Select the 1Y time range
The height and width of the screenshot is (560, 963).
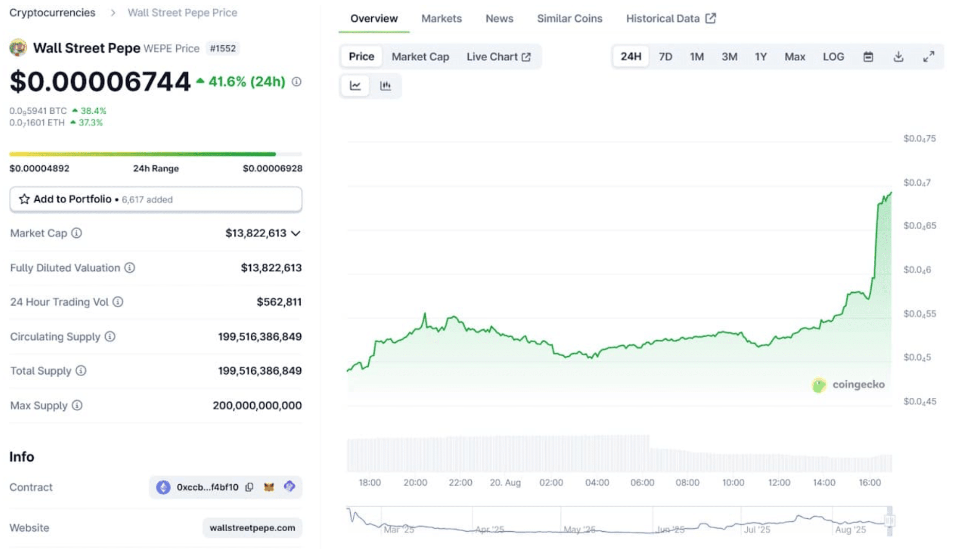click(761, 57)
